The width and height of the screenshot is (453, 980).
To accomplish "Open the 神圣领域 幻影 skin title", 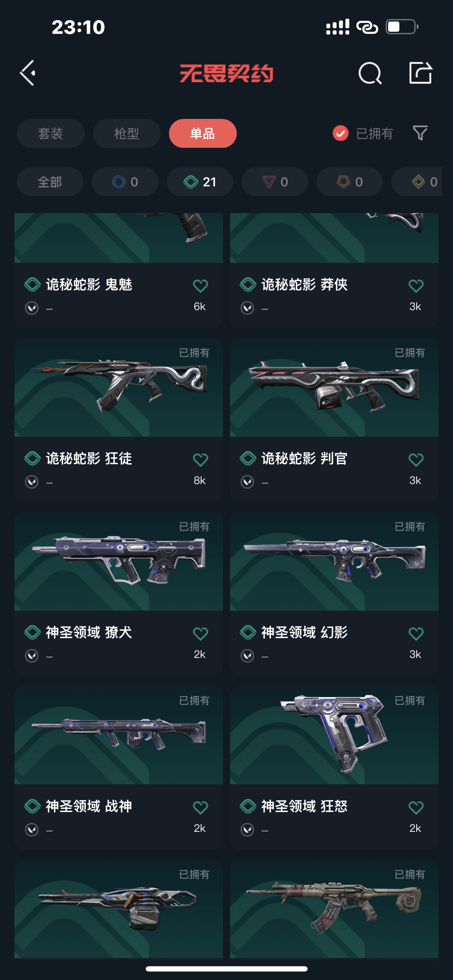I will tap(304, 632).
